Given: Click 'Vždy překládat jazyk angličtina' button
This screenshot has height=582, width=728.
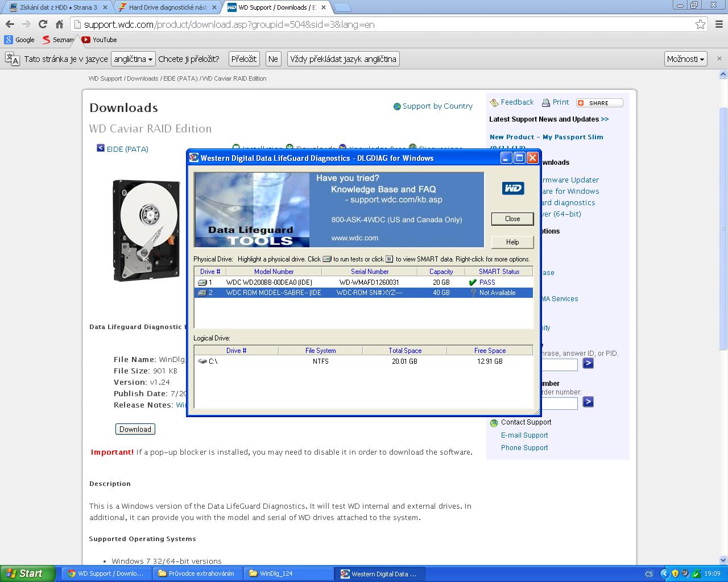Looking at the screenshot, I should [343, 59].
